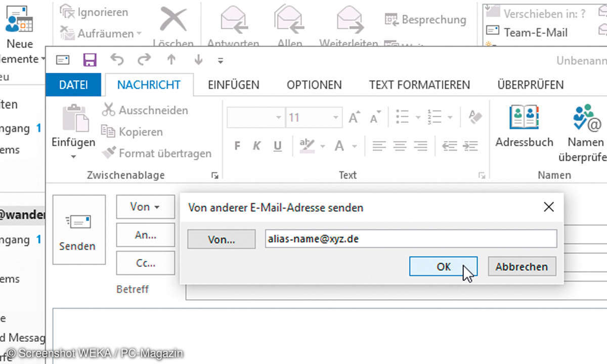Click the clear formatting icon
This screenshot has height=364, width=607.
(475, 117)
